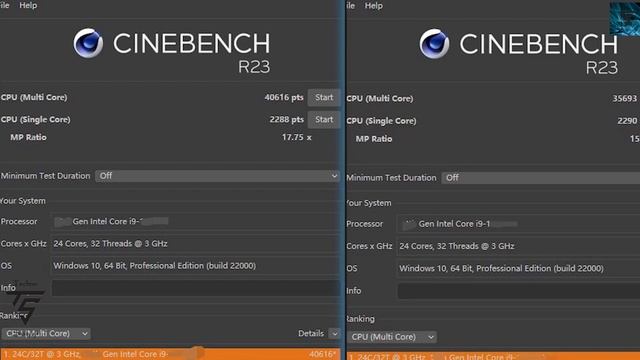This screenshot has width=640, height=360.
Task: Select left orange ranking row 24C/32T
Action: 170,354
